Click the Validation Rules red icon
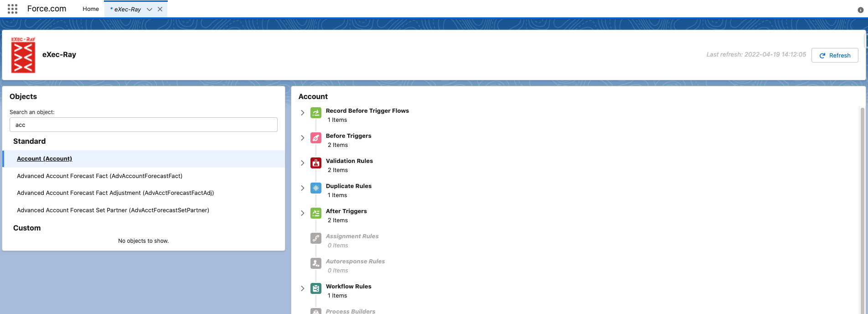This screenshot has height=314, width=868. click(316, 163)
